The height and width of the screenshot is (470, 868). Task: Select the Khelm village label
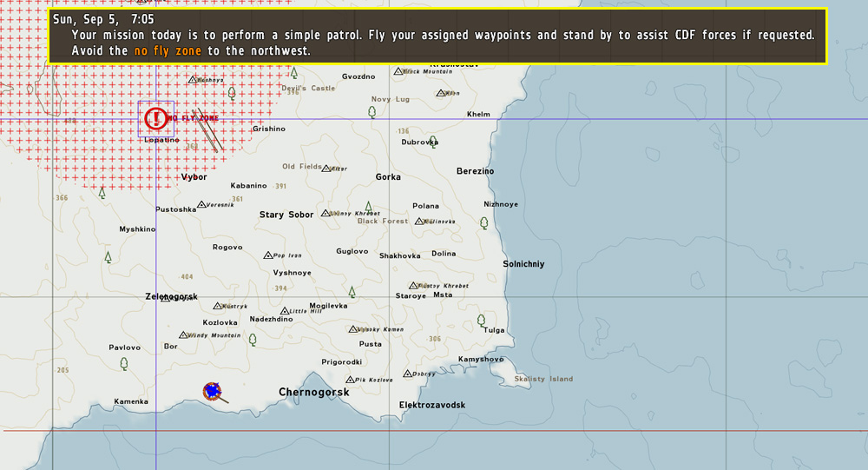tap(478, 114)
